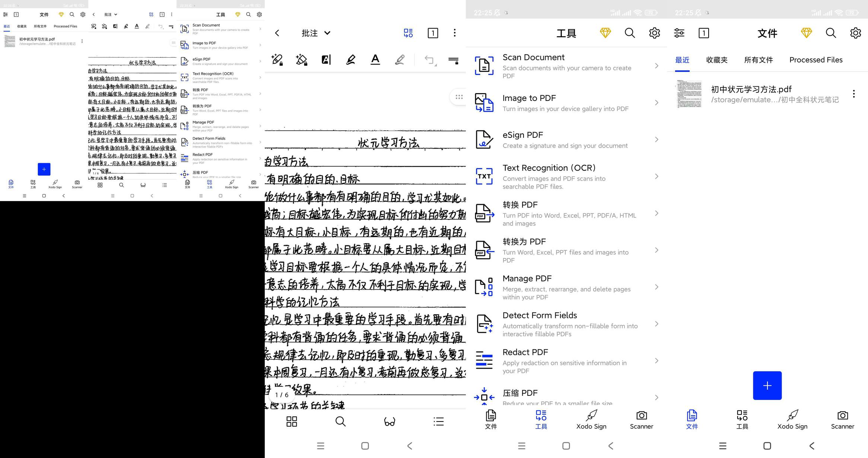This screenshot has width=868, height=458.
Task: Tap the 初中状元学习方法.pdf thumbnail in enlarged file list
Action: coord(689,94)
